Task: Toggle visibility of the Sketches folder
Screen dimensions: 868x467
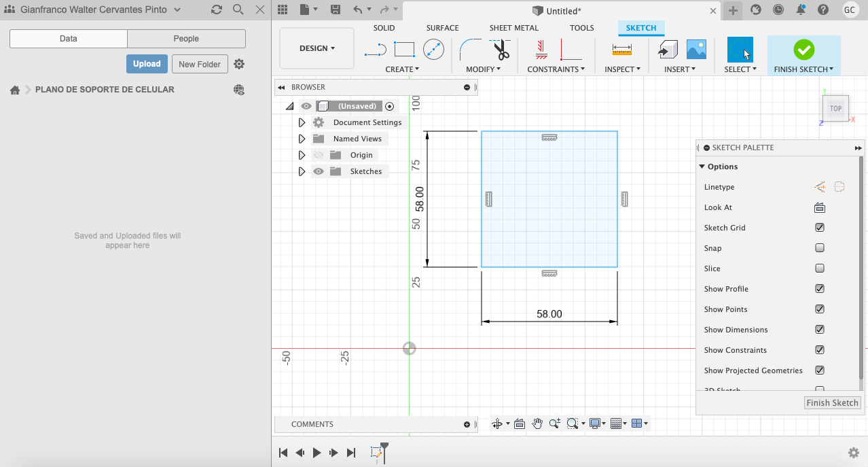Action: (318, 171)
